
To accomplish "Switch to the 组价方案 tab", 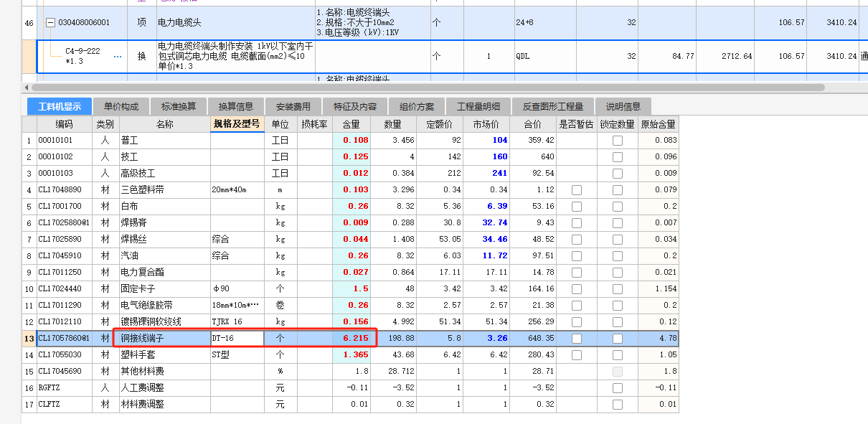I will pyautogui.click(x=417, y=107).
